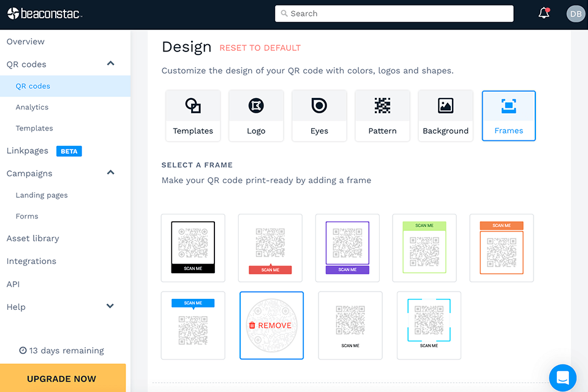Open the Eyes design tab

coord(319,116)
